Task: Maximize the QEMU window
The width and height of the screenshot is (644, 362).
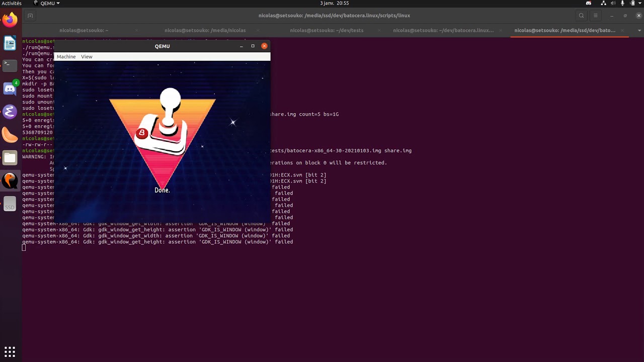Action: (253, 46)
